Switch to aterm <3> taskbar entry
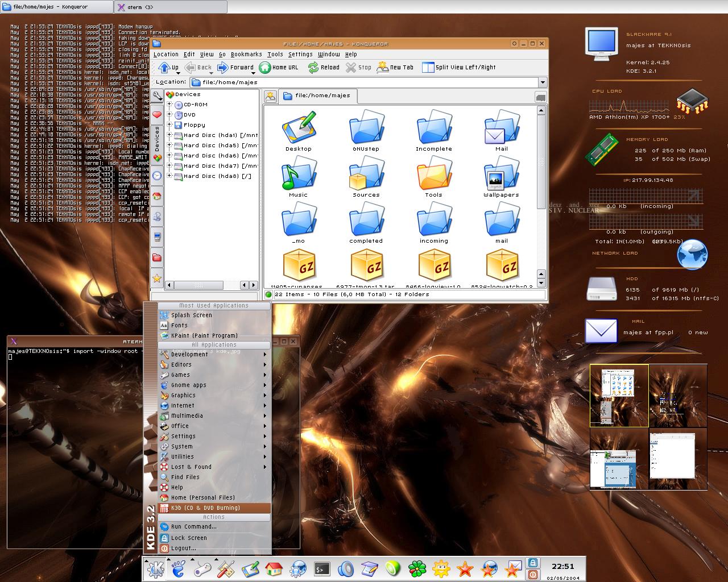This screenshot has height=582, width=728. click(171, 7)
